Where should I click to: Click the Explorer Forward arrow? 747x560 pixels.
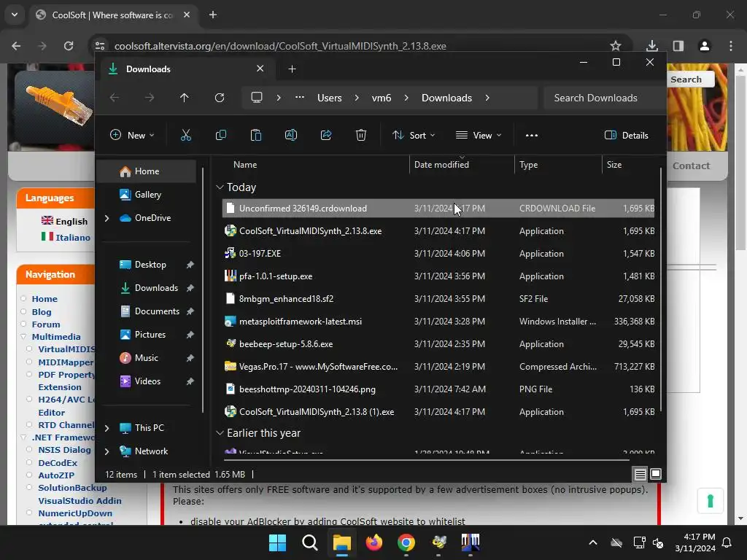pyautogui.click(x=150, y=98)
